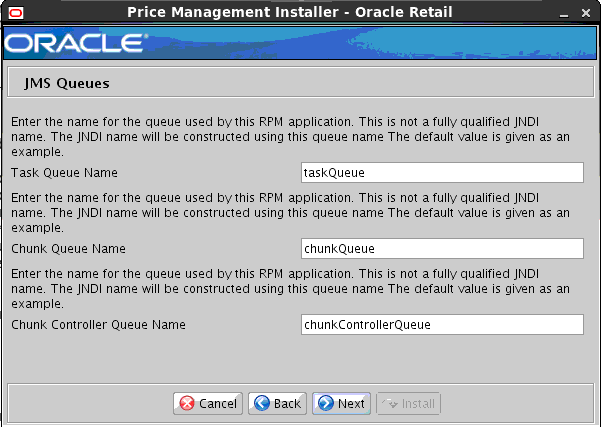Go back with the Back button

(x=277, y=404)
